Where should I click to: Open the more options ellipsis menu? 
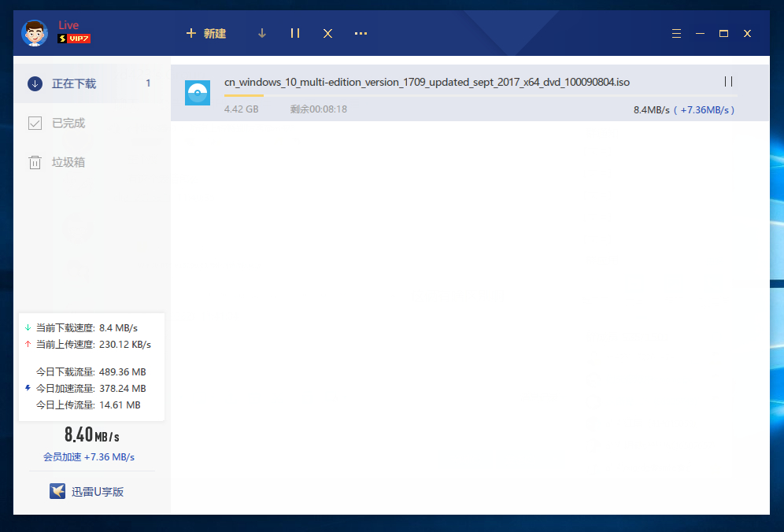[361, 33]
